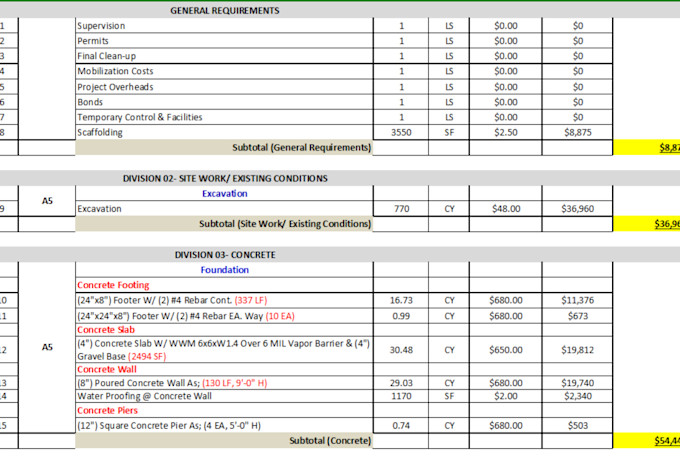Select the quantity 30.48 cell
This screenshot has width=680, height=459.
401,350
